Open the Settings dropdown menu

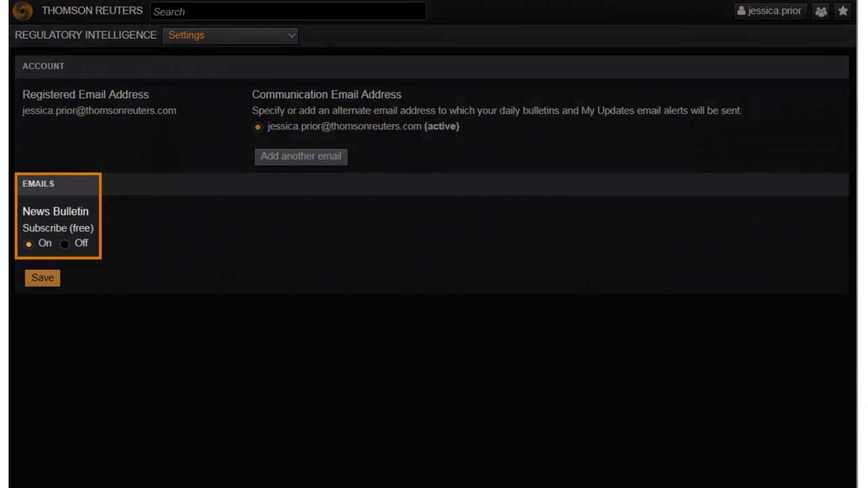[x=230, y=35]
